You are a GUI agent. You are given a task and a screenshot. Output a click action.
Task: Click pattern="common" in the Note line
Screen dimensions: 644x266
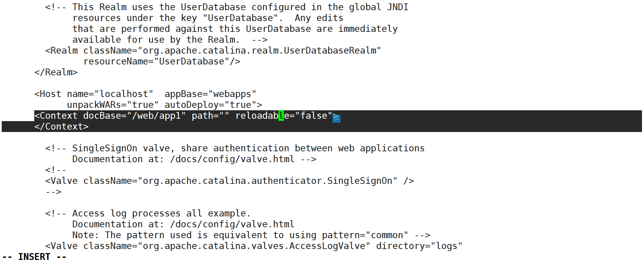[x=365, y=235]
